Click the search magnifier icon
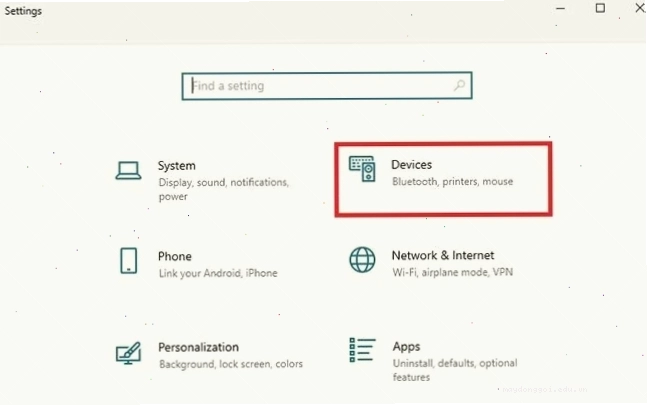 click(459, 85)
